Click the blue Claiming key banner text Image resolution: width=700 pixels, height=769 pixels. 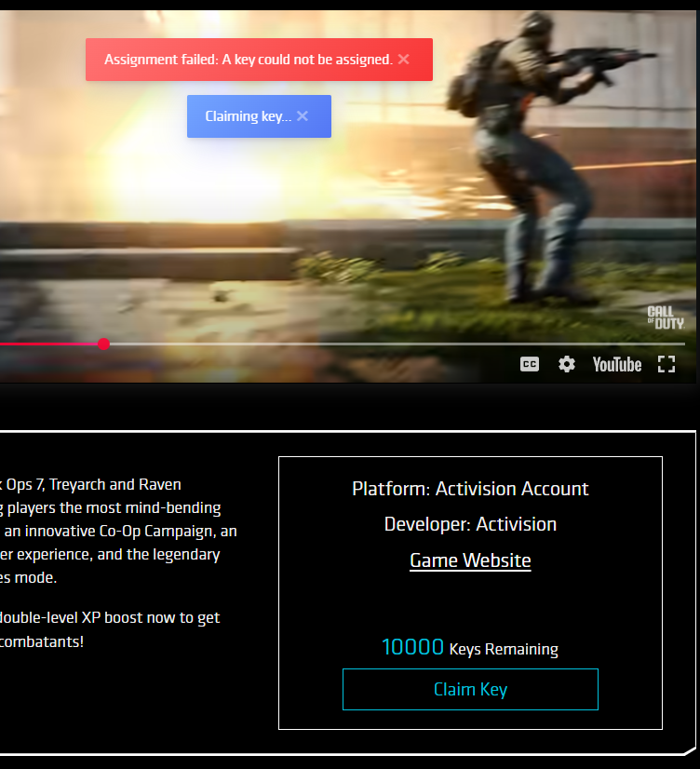click(x=248, y=116)
